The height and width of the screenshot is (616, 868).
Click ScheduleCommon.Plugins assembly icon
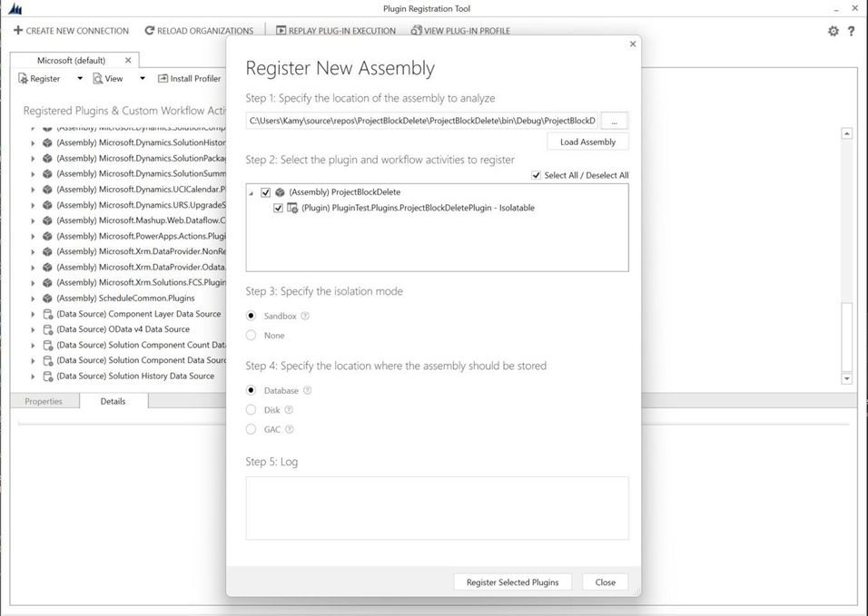coord(47,298)
